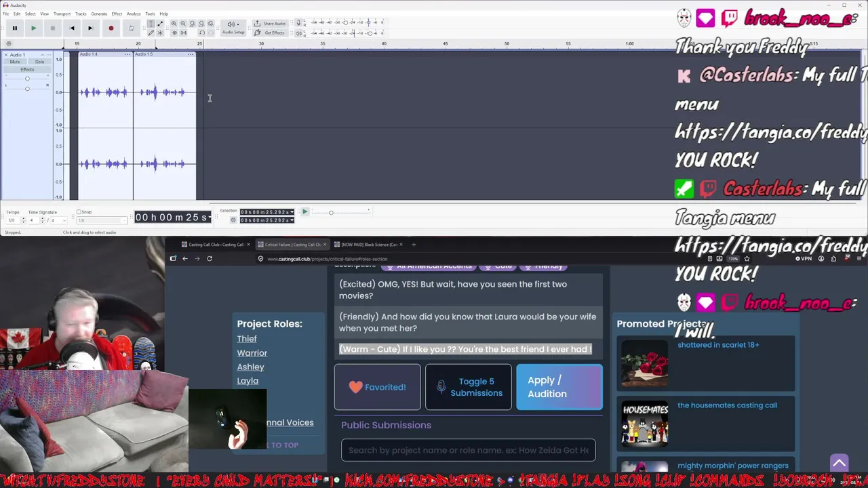The width and height of the screenshot is (868, 488).
Task: Click the playback meter speaker icon
Action: 298,33
